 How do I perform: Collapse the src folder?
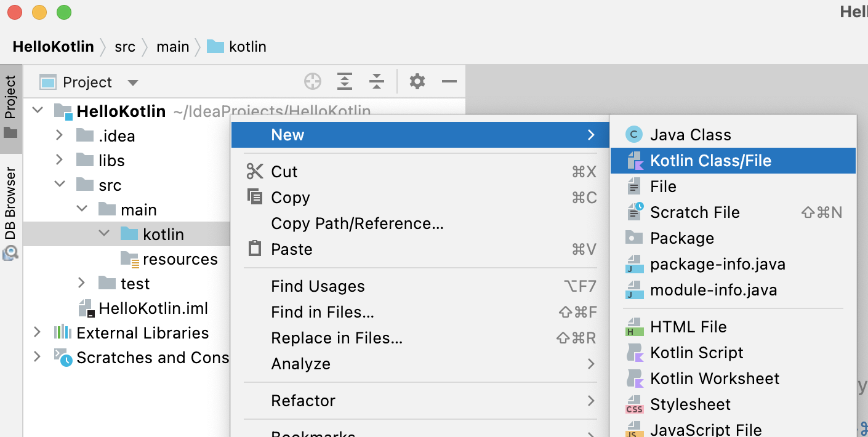[x=60, y=185]
